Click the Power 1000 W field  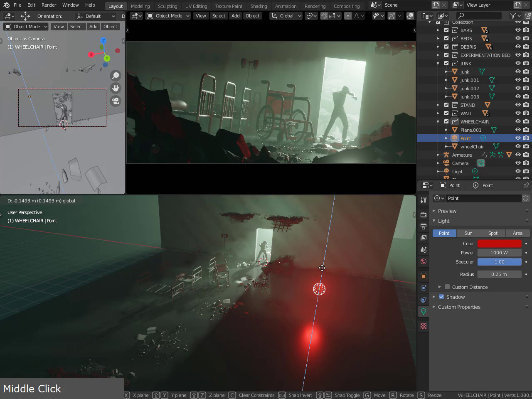click(499, 253)
